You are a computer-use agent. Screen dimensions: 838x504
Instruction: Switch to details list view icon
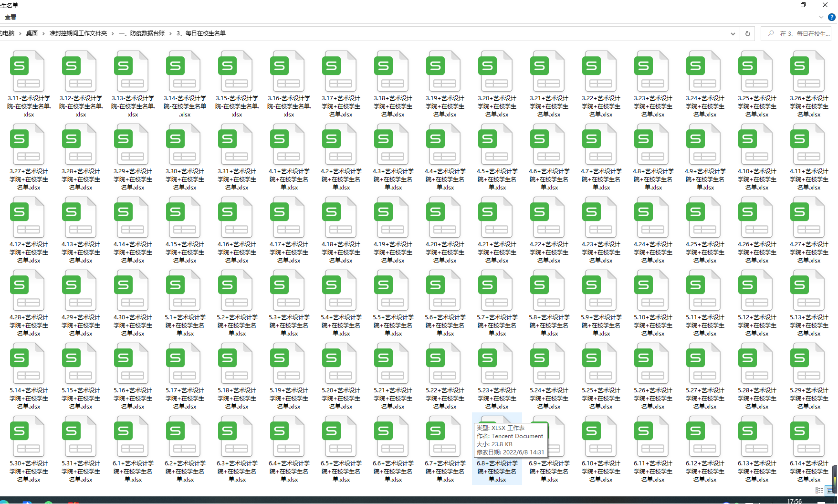(x=819, y=490)
